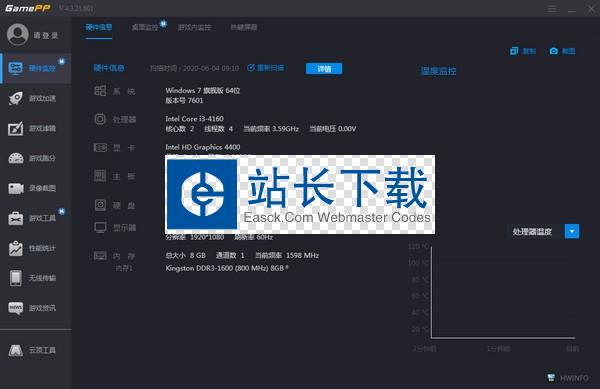Click the GamePP logo in title bar

[28, 8]
